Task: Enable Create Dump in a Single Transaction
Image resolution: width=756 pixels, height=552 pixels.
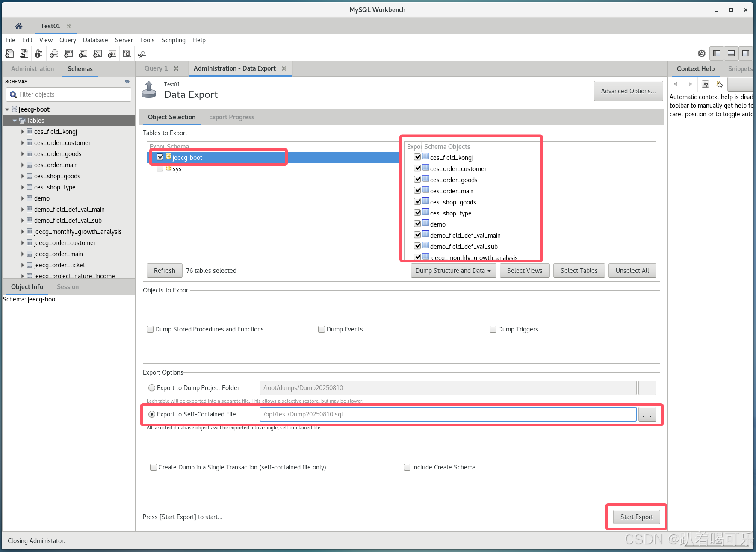Action: pos(154,467)
